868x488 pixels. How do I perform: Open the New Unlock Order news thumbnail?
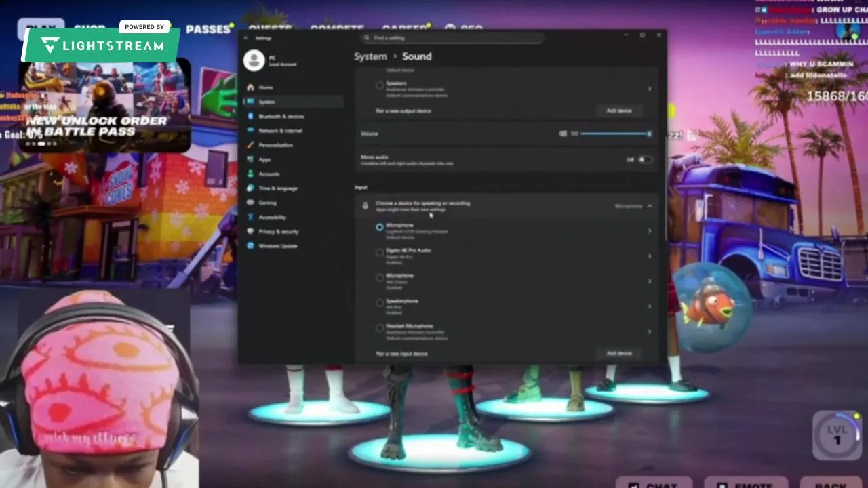coord(106,106)
